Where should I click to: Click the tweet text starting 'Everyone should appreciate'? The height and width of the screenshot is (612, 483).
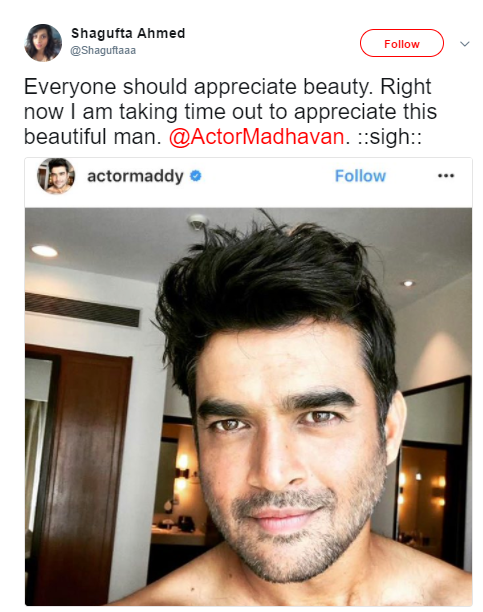[x=230, y=112]
